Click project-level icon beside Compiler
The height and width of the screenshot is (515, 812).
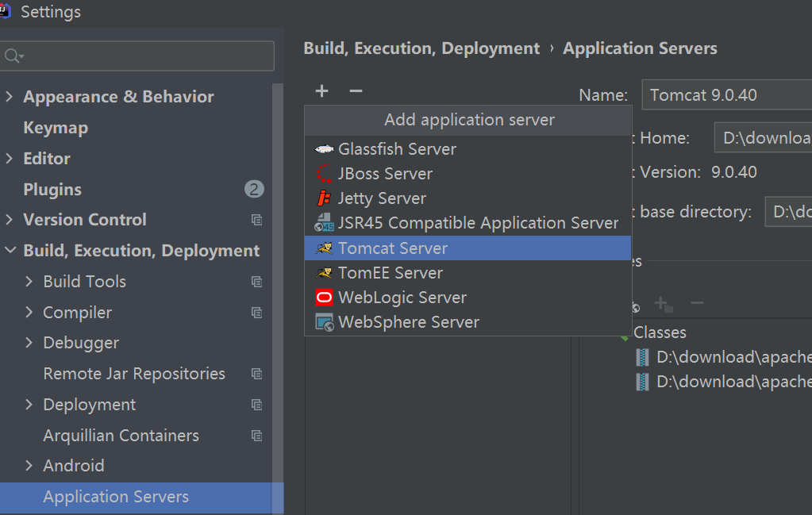point(256,313)
